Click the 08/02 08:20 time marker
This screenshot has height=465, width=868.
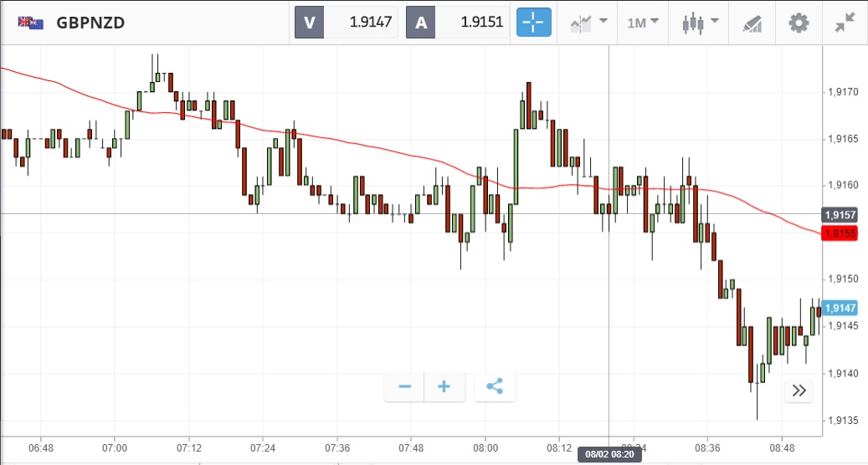tap(609, 455)
